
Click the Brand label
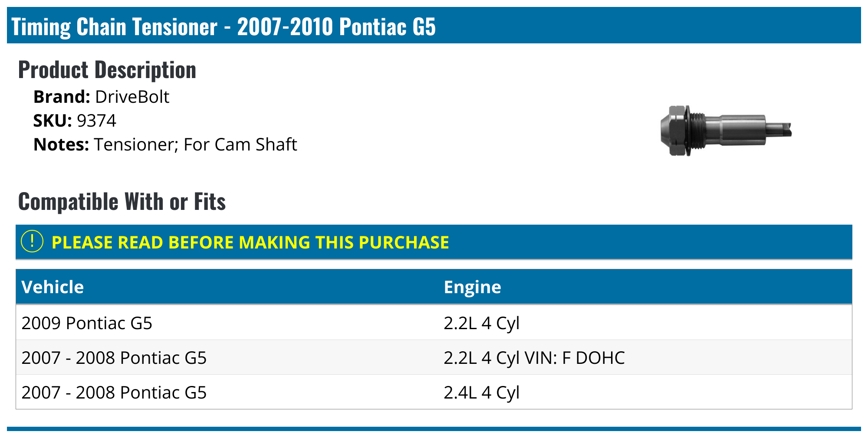click(x=62, y=97)
